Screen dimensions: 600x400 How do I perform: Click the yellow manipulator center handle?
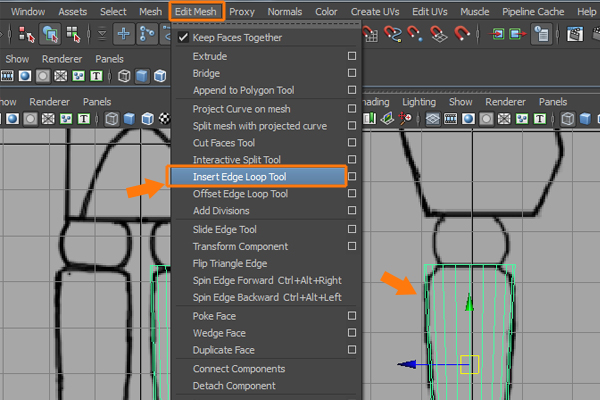pos(469,365)
